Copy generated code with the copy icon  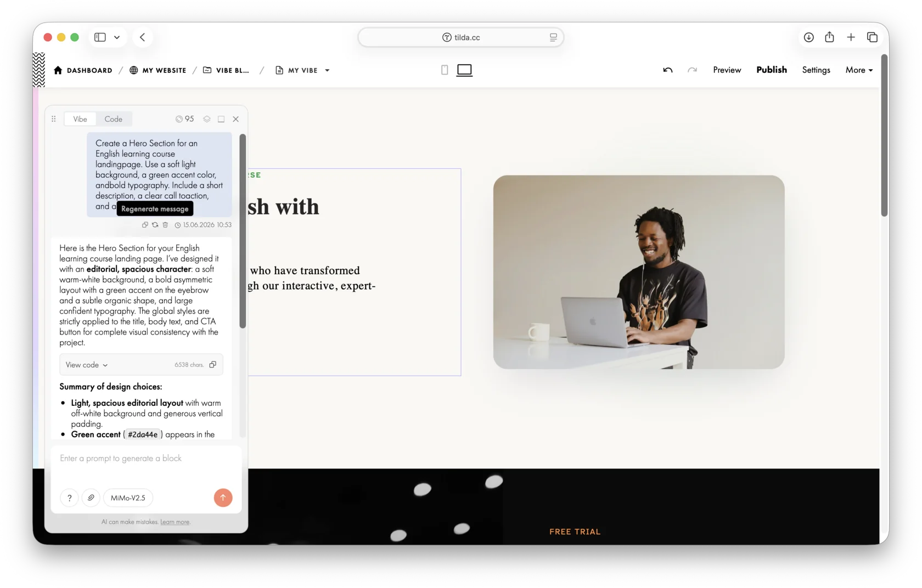[213, 365]
